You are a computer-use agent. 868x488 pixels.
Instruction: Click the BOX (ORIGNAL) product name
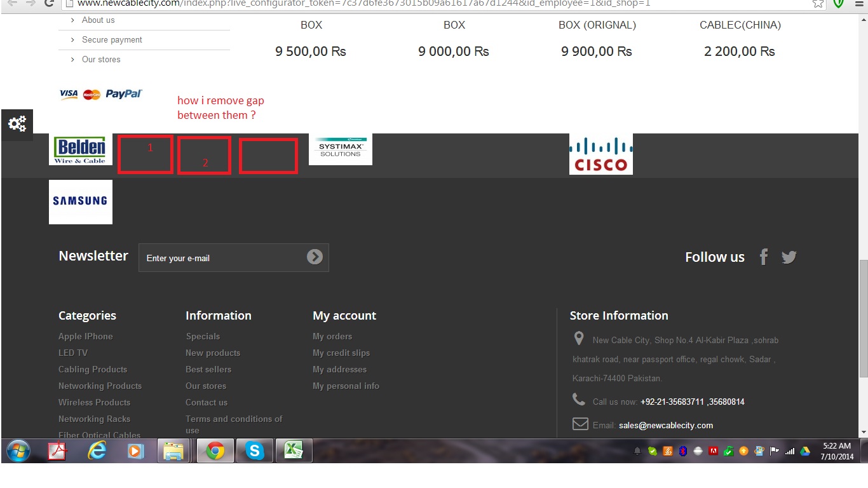tap(597, 25)
